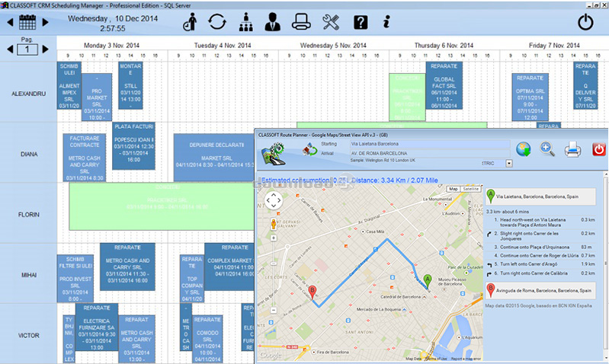Image resolution: width=609 pixels, height=364 pixels.
Task: Select Alexandru's REPARATIE OPTIMA SRL appointment
Action: pyautogui.click(x=530, y=97)
